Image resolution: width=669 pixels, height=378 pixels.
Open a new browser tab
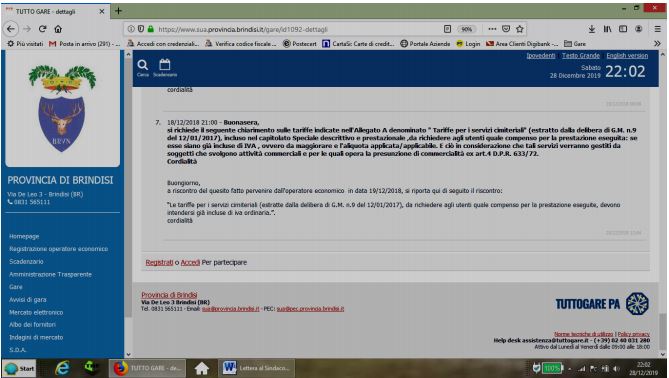pos(118,11)
